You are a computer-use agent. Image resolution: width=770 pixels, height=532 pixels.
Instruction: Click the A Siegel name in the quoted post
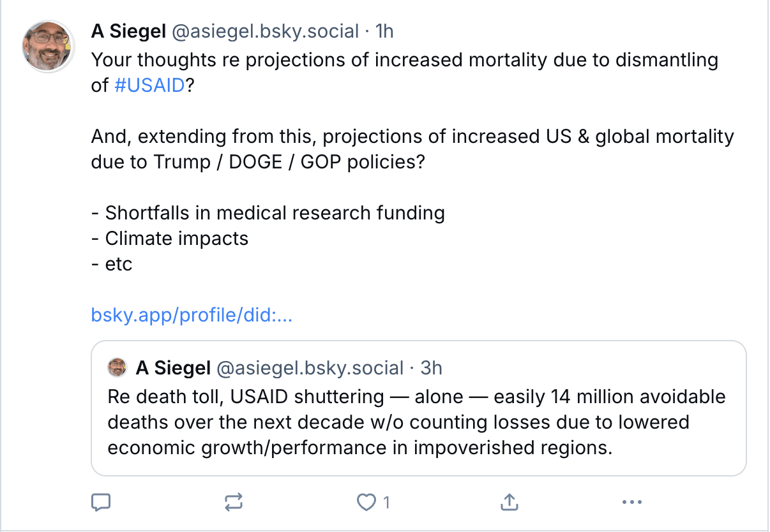[x=173, y=368]
